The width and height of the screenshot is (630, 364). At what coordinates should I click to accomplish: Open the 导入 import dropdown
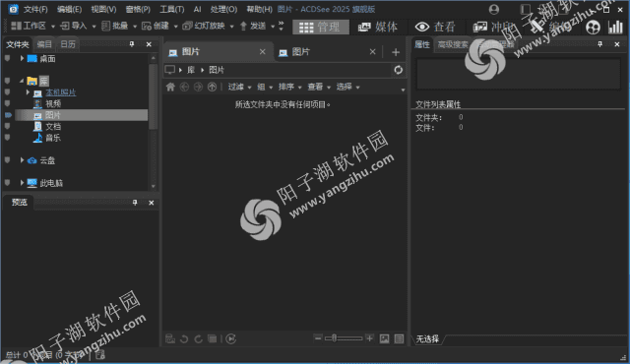[x=94, y=27]
